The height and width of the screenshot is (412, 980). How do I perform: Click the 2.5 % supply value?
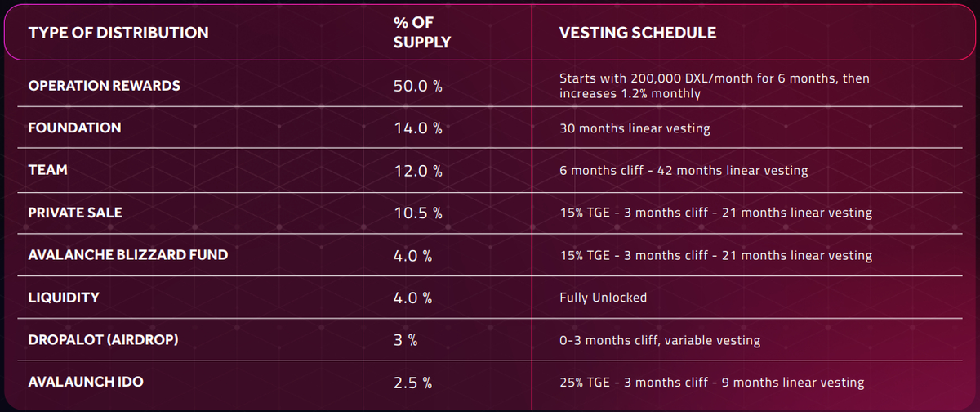pyautogui.click(x=412, y=383)
